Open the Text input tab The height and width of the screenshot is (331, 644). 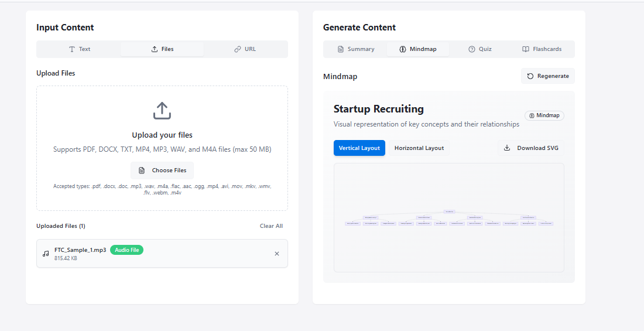pyautogui.click(x=79, y=49)
